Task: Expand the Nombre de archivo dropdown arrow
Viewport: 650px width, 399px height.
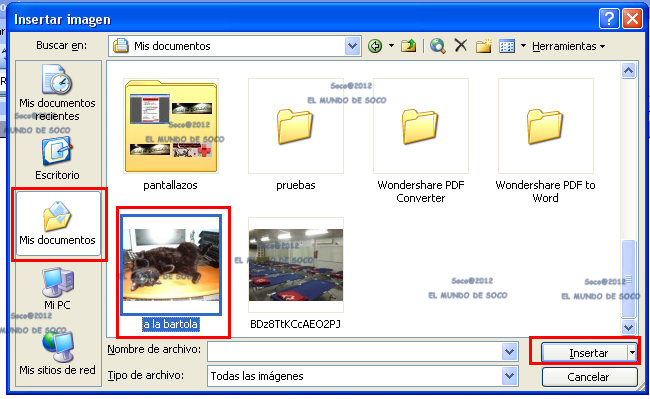Action: pyautogui.click(x=509, y=352)
